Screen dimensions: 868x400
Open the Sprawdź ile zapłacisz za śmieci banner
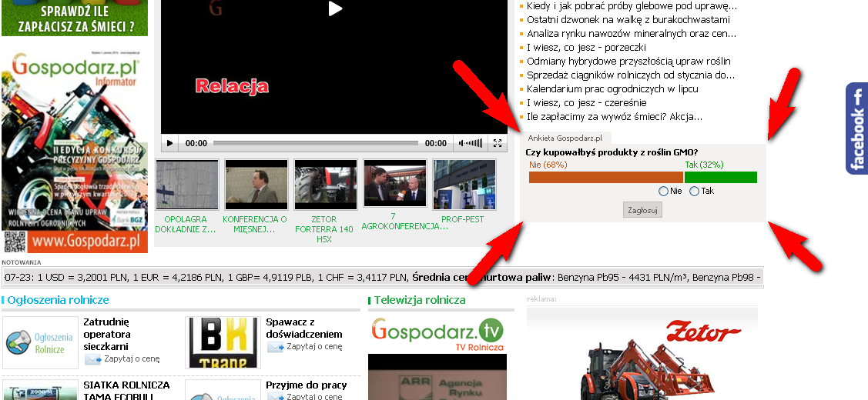click(75, 18)
